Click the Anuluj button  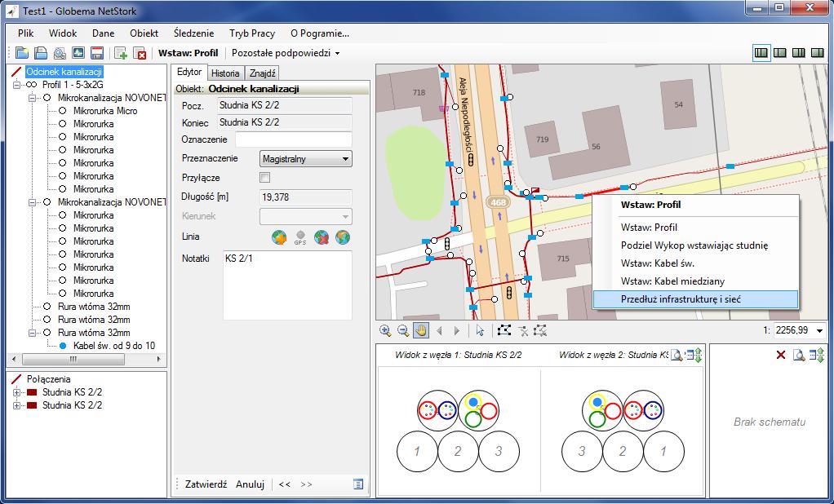click(250, 484)
